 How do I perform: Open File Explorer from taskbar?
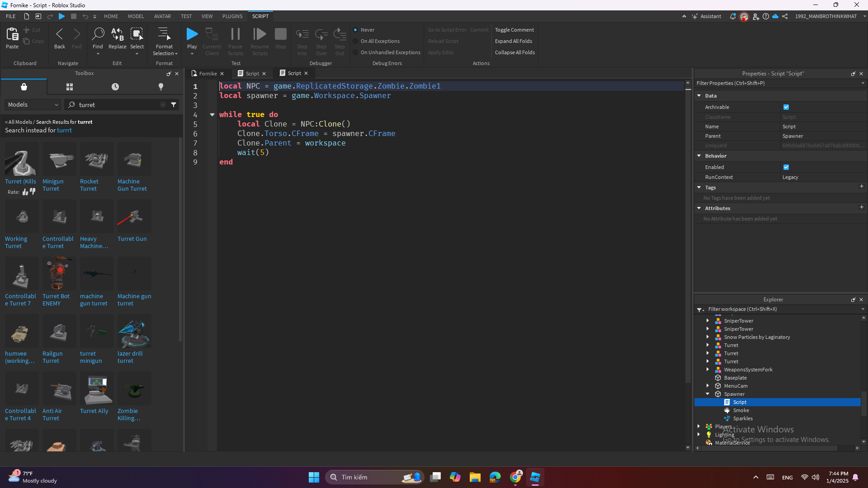475,477
